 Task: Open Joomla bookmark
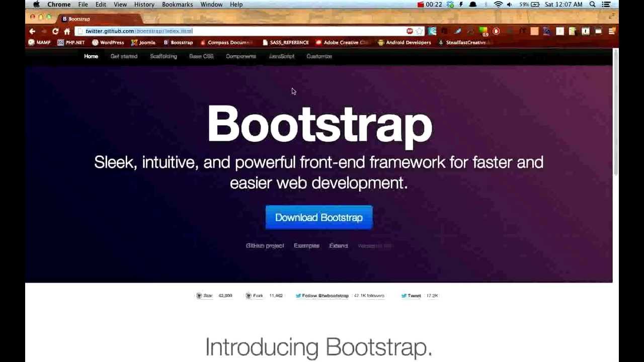click(x=143, y=43)
